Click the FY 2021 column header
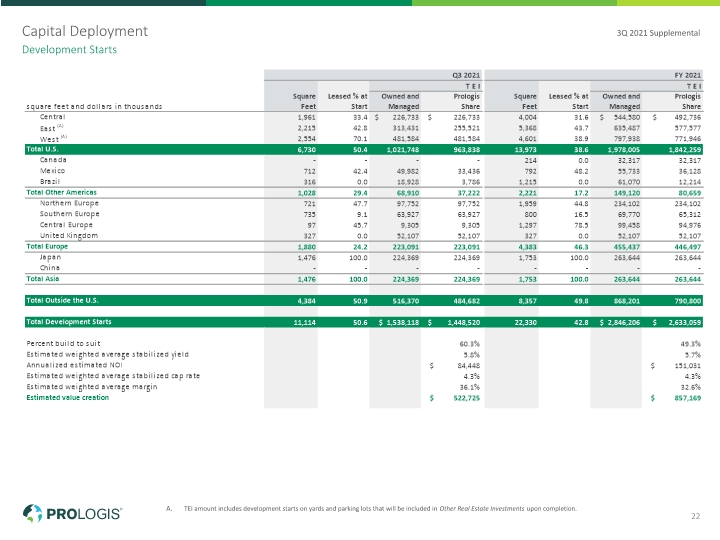 pos(687,75)
